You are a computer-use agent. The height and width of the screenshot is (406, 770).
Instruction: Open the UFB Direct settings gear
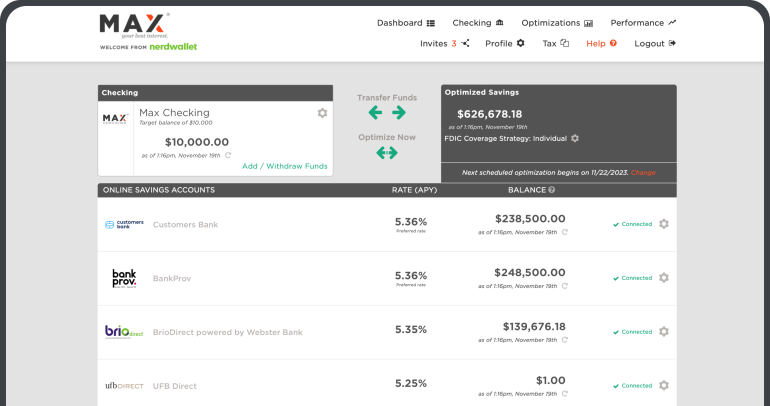coord(664,385)
